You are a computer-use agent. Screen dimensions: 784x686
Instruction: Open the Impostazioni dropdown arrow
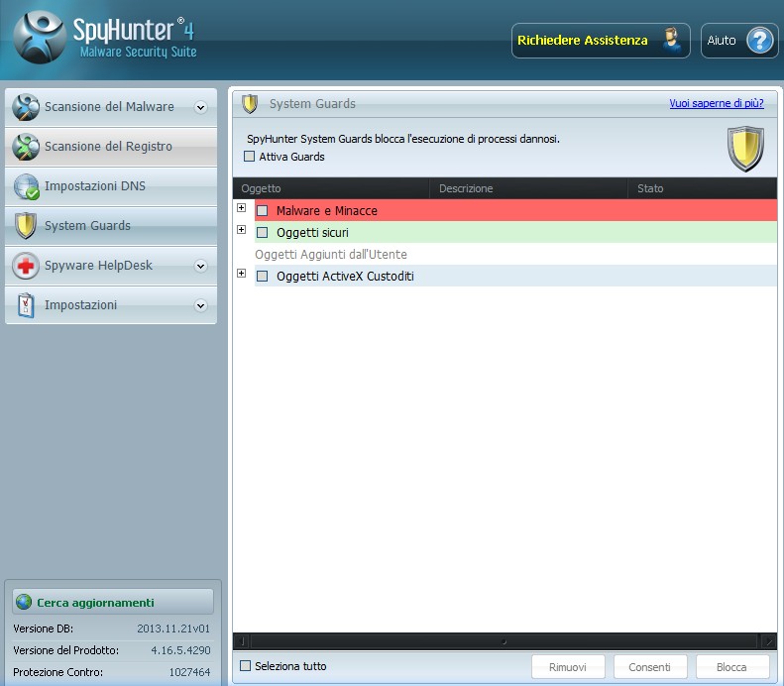click(200, 305)
